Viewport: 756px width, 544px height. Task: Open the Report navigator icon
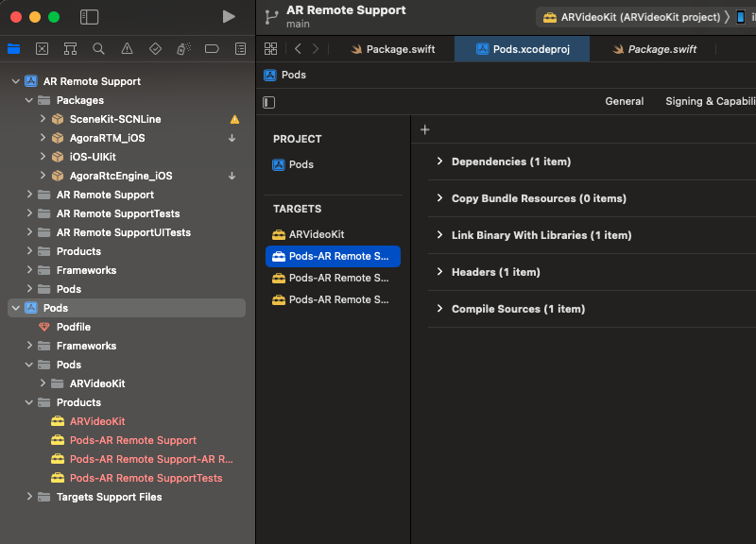tap(240, 49)
